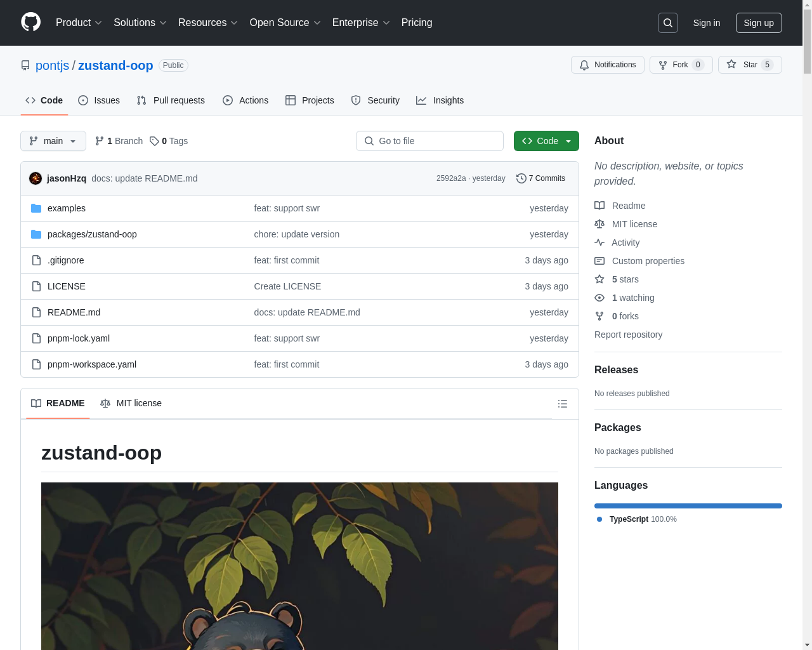Click the book icon next to Readme

point(599,206)
